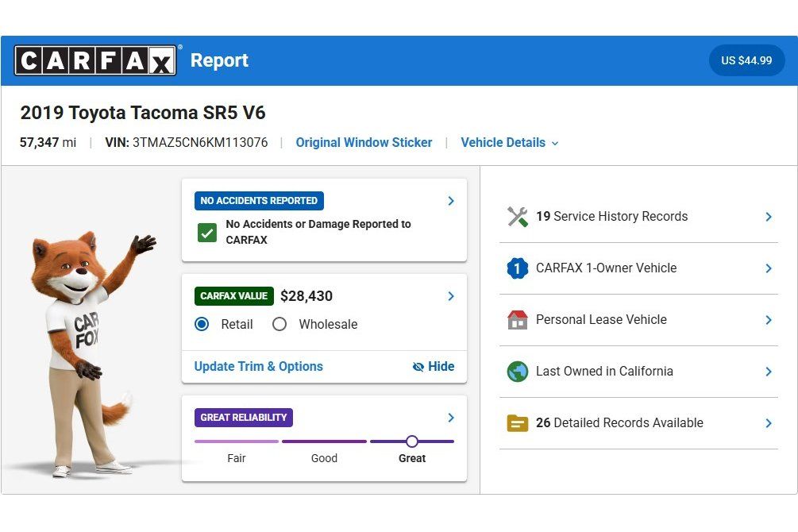Expand the Vehicle Details dropdown
This screenshot has width=798, height=532.
click(510, 143)
